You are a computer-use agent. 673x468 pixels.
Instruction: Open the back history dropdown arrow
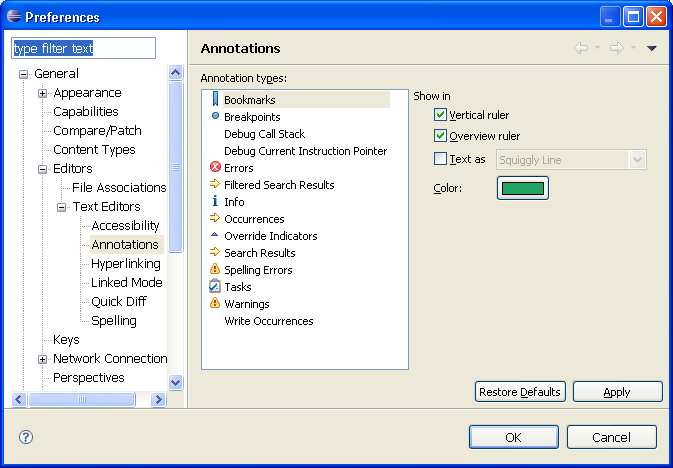(597, 48)
